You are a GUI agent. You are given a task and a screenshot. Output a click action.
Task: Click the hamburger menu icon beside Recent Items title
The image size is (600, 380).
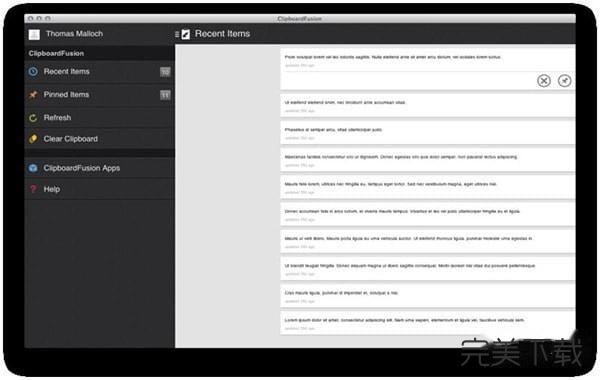click(177, 34)
